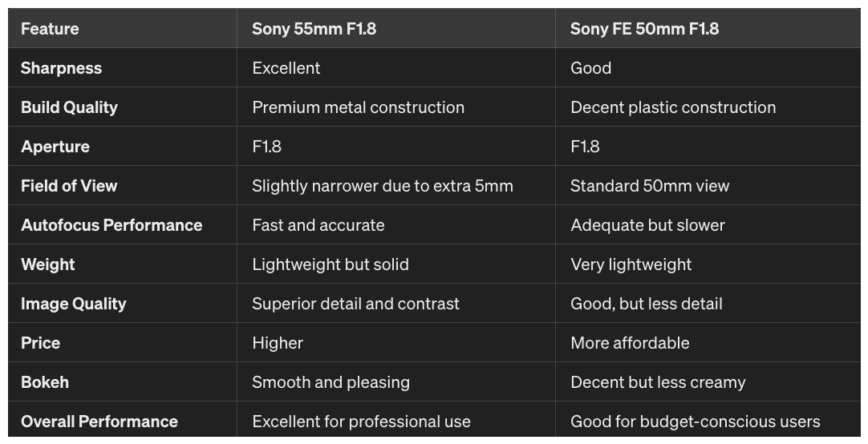Click the Field of View label
Screen dimensions: 868x444
(x=69, y=186)
